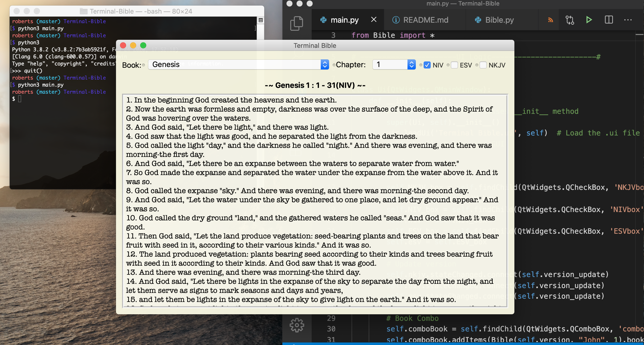Click the source control compare changes icon
The width and height of the screenshot is (644, 345).
click(x=570, y=20)
